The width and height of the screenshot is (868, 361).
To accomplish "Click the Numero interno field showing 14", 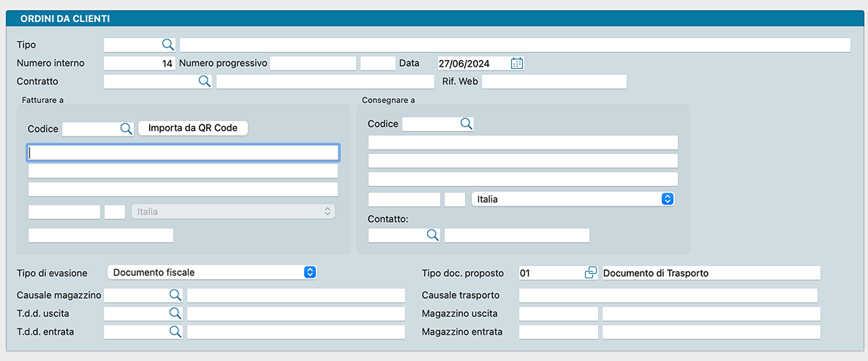I will pos(139,63).
